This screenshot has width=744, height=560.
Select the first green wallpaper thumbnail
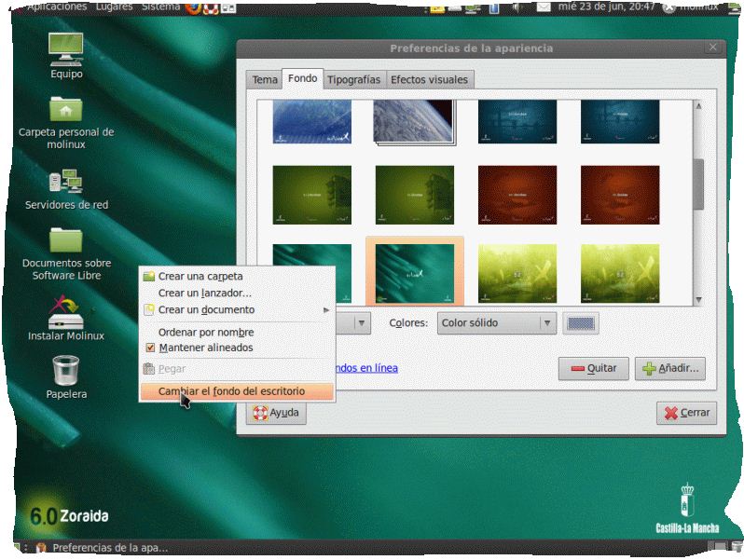click(312, 195)
